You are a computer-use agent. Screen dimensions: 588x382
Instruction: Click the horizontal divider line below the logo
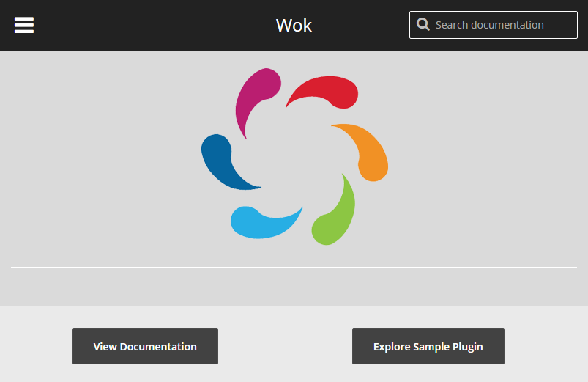pyautogui.click(x=294, y=268)
